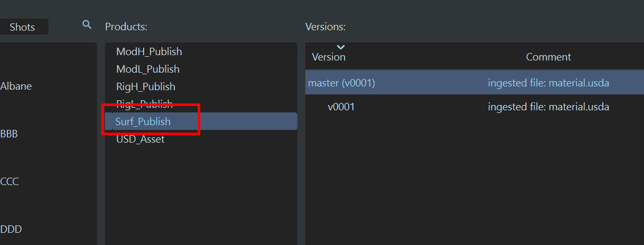Choose the CCC entity

tap(10, 181)
